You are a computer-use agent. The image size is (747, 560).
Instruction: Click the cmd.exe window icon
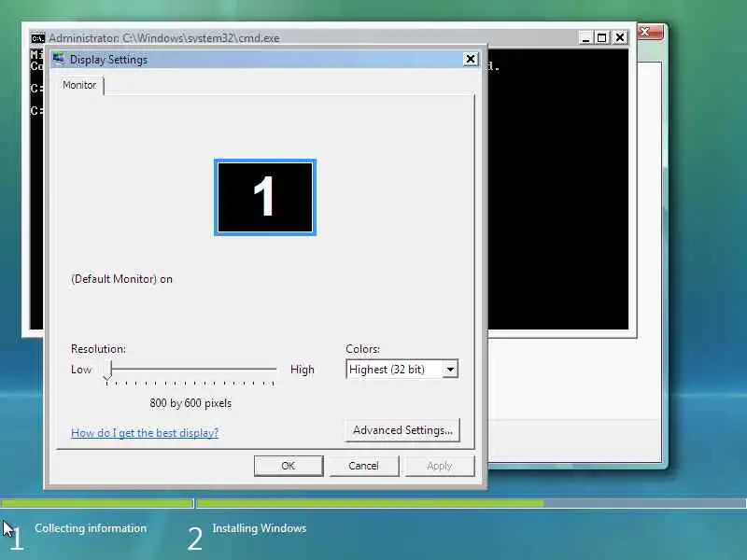point(37,38)
